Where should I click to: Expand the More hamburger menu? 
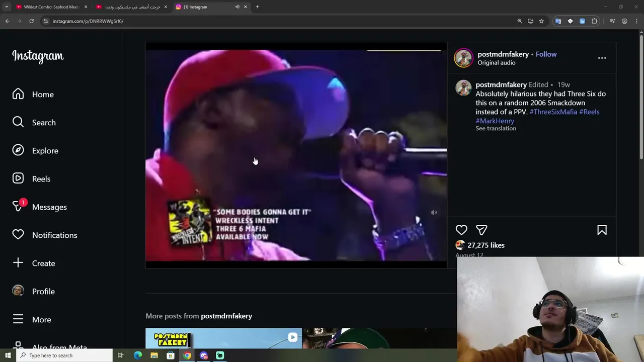tap(31, 319)
